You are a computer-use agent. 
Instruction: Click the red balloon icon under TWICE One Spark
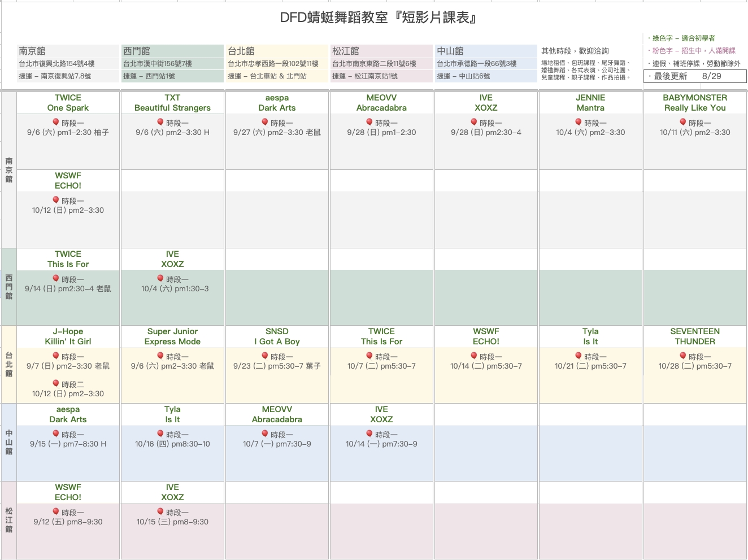point(56,122)
